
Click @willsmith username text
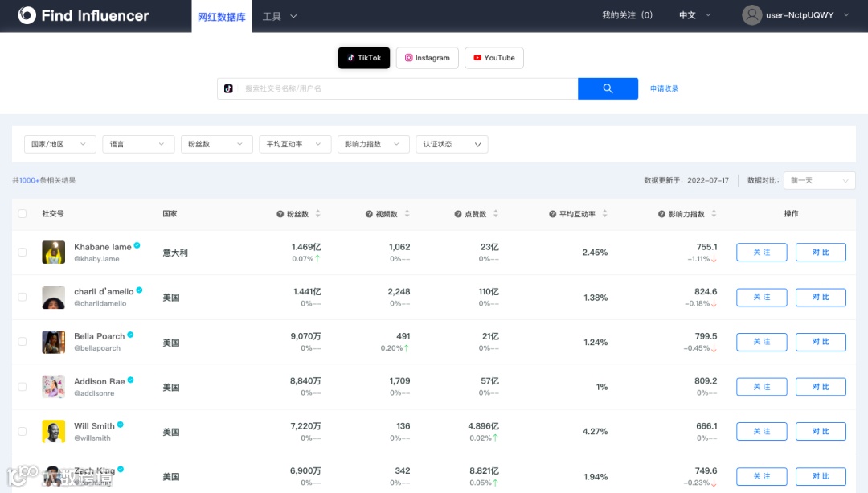pyautogui.click(x=92, y=438)
